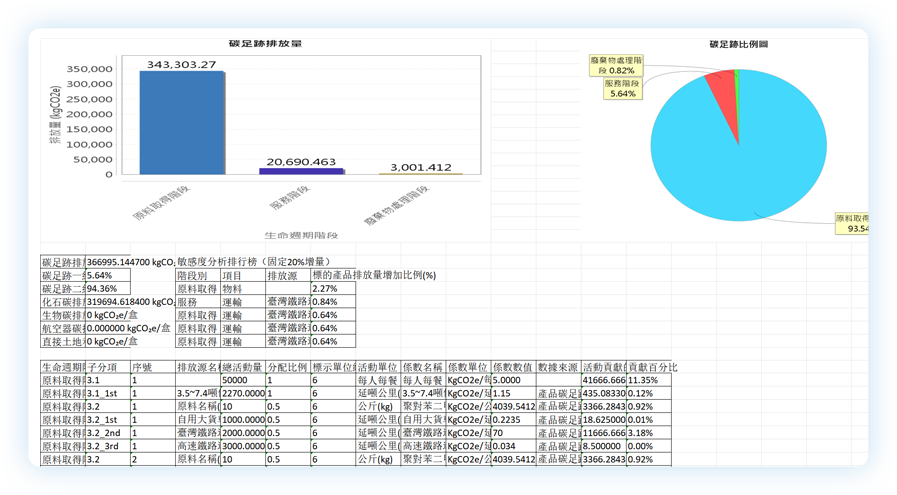897x495 pixels.
Task: Click the 分配比例 column header
Action: click(288, 367)
